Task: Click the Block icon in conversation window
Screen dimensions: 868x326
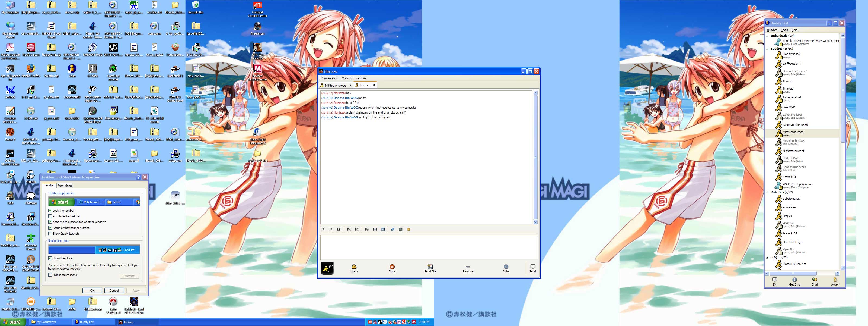Action: (x=392, y=269)
